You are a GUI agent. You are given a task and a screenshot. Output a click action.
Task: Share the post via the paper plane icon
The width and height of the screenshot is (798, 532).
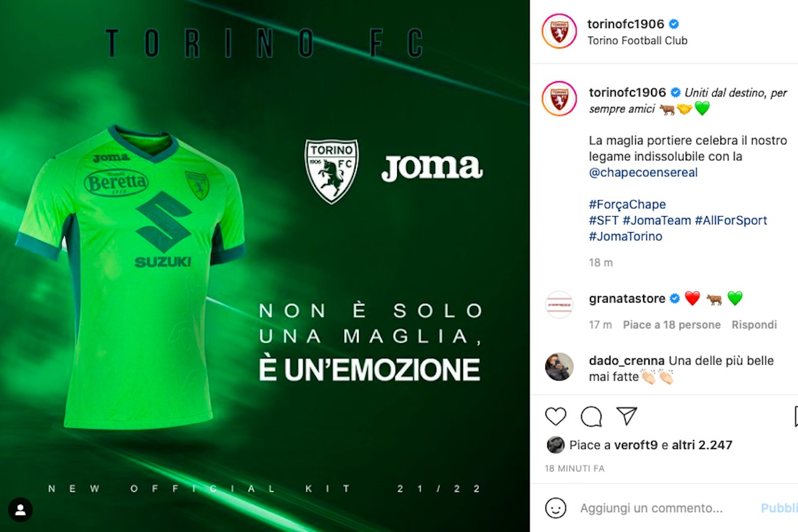point(626,416)
